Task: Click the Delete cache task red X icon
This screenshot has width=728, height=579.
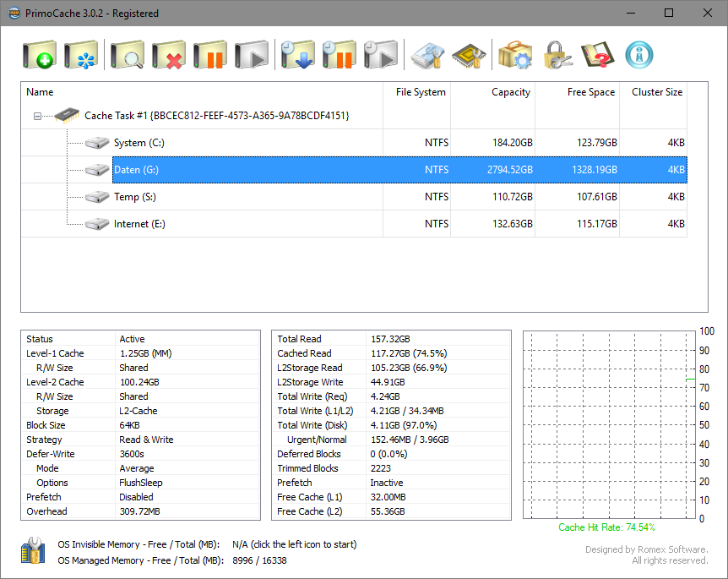Action: [x=169, y=55]
